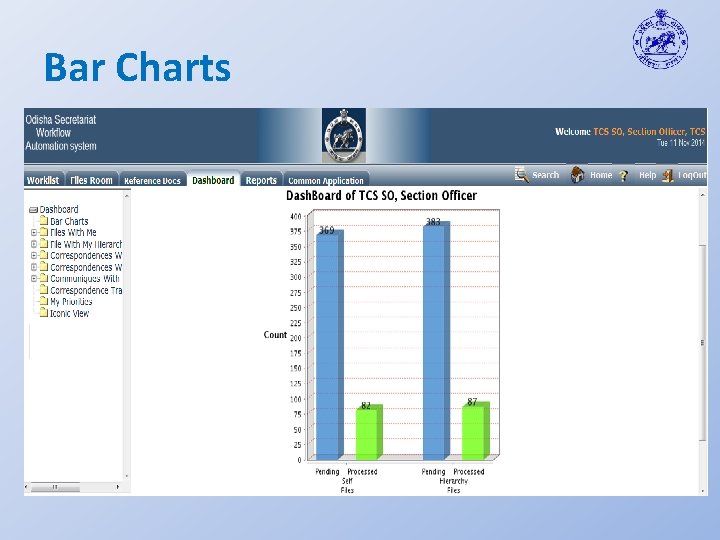Open Correspondence Tra tree item
Screen dimensions: 720x540
pos(86,290)
